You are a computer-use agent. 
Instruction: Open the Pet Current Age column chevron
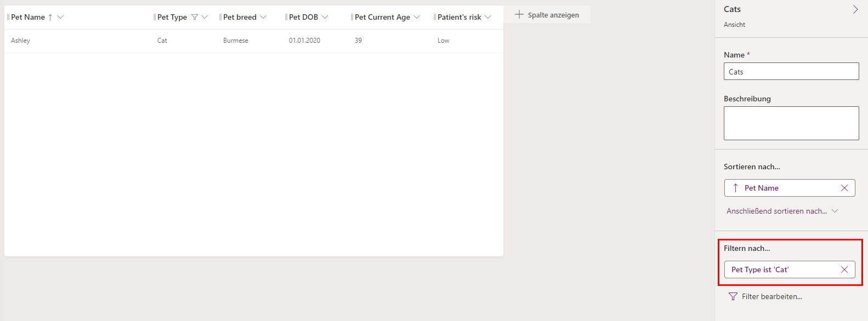(417, 17)
